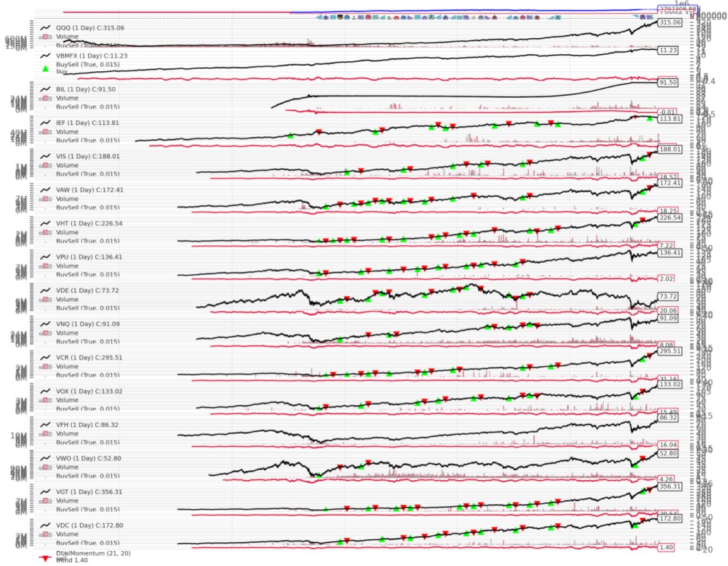The height and width of the screenshot is (566, 728).
Task: Click the Volume swatch in the VDE legend
Action: point(45,299)
